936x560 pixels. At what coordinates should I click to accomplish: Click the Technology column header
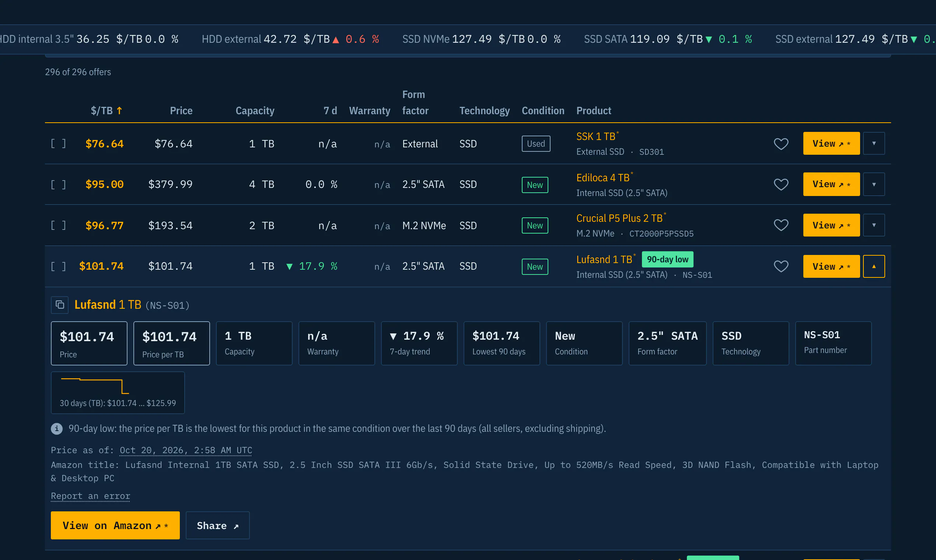(484, 111)
